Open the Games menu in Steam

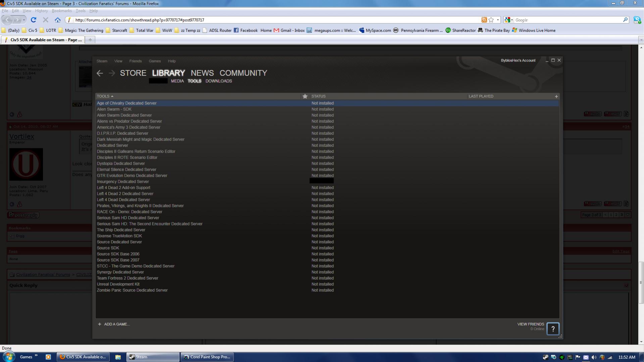coord(155,61)
